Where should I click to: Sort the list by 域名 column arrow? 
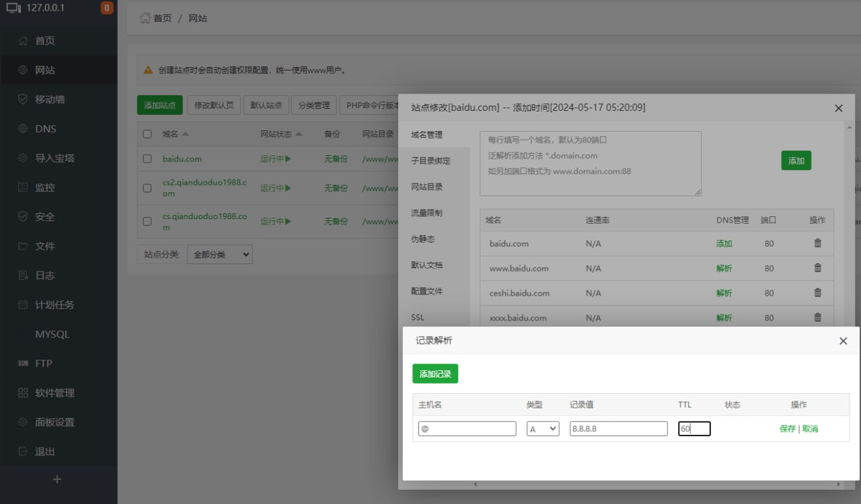[x=186, y=134]
